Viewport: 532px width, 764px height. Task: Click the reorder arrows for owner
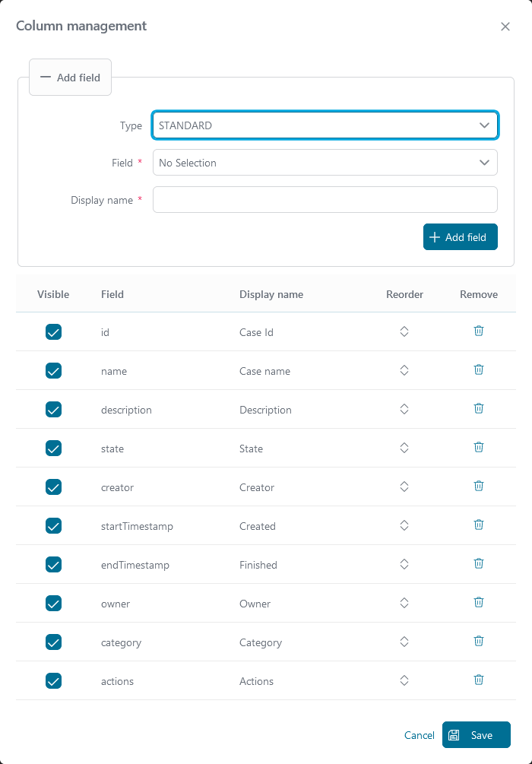404,603
